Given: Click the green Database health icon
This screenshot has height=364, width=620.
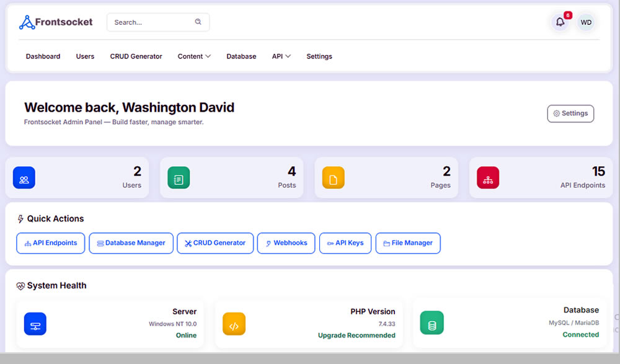Looking at the screenshot, I should coord(432,322).
